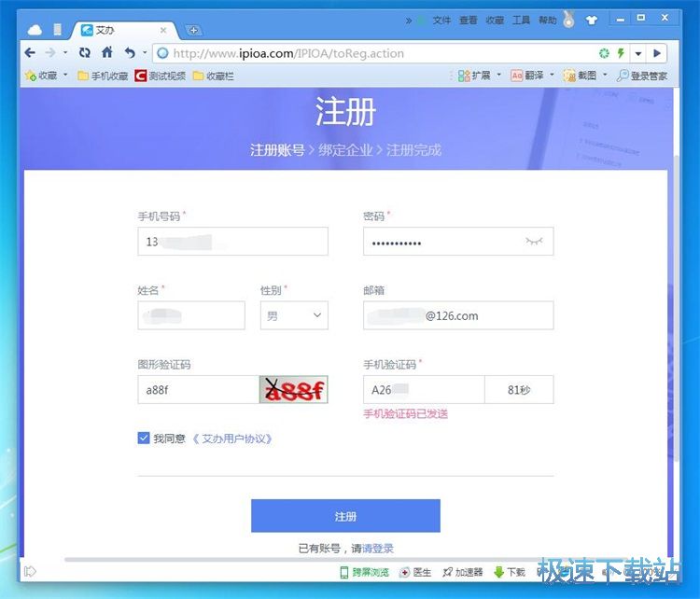Click the 跨屏浏览 status bar item
700x599 pixels.
365,572
